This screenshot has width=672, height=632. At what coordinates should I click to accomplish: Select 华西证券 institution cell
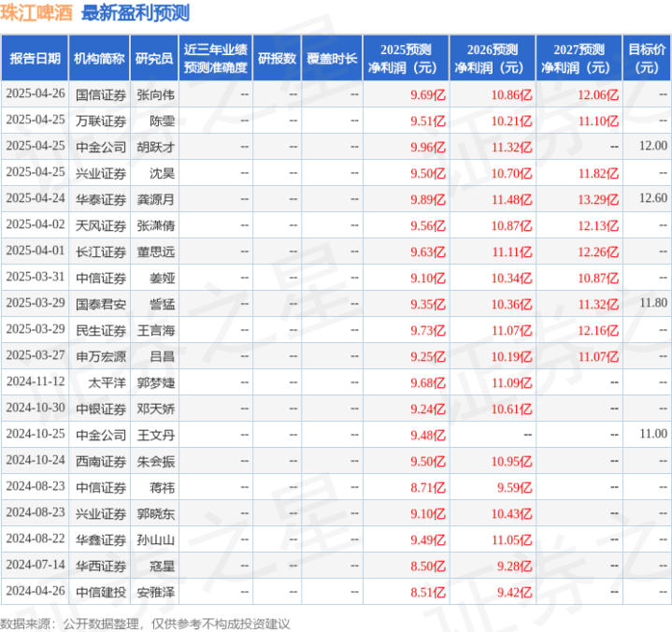(101, 566)
